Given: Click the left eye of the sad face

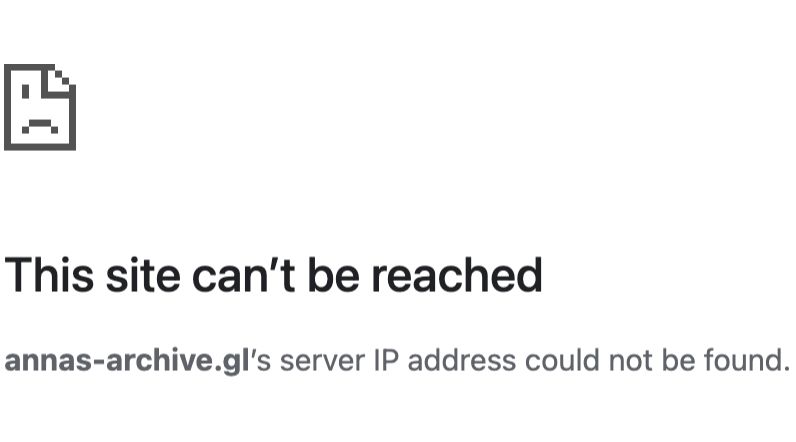Looking at the screenshot, I should [x=26, y=91].
